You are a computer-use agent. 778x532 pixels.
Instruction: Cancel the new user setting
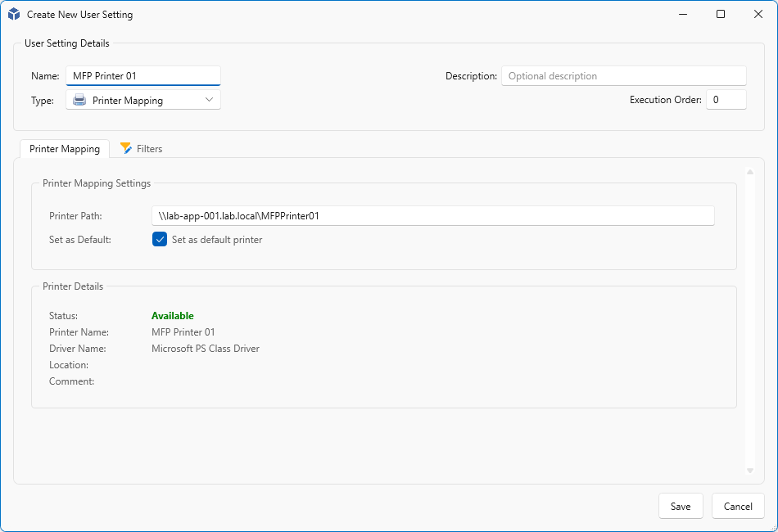click(738, 506)
